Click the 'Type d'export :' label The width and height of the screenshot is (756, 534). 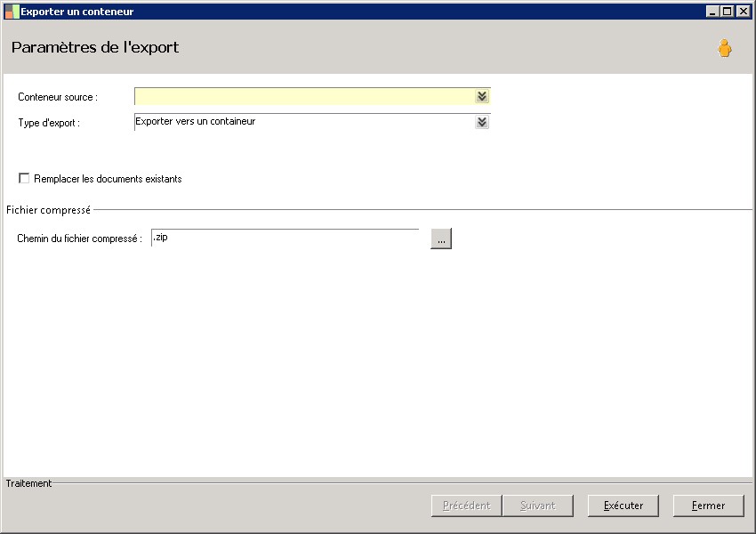[x=49, y=123]
